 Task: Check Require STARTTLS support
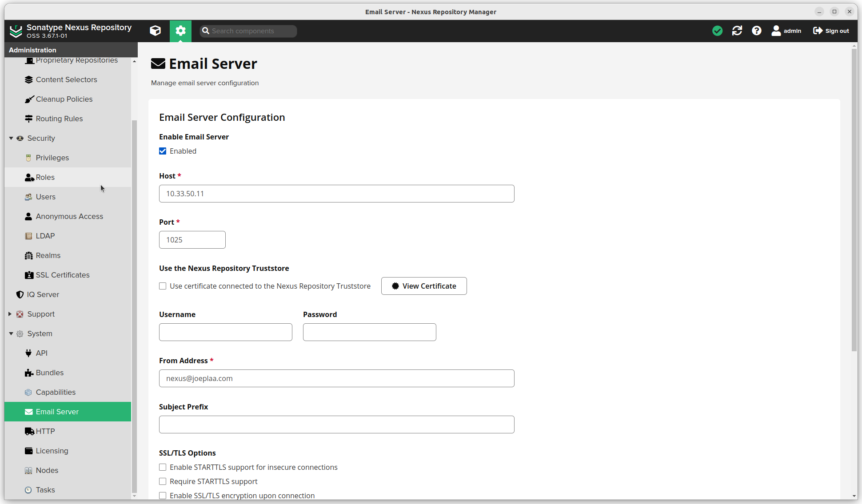(163, 481)
